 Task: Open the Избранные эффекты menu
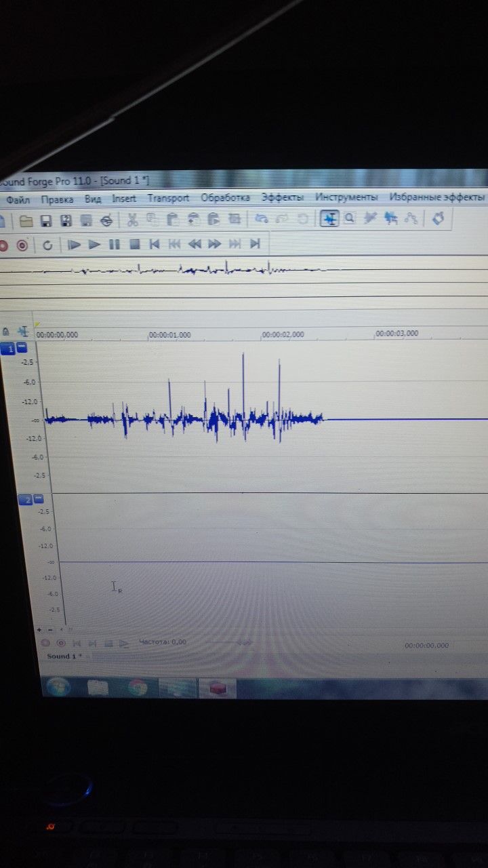tap(436, 197)
